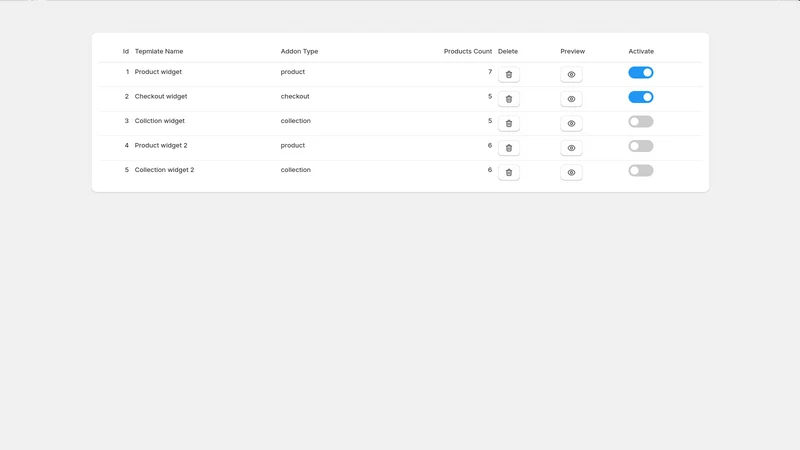The image size is (800, 450).
Task: Click the product addon type in row 4
Action: [292, 145]
